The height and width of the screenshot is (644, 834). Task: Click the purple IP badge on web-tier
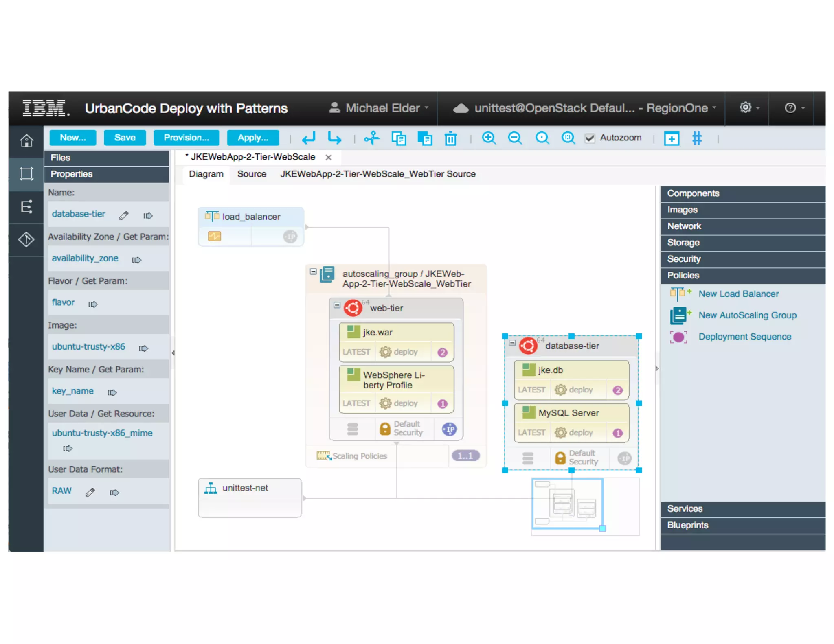[449, 429]
